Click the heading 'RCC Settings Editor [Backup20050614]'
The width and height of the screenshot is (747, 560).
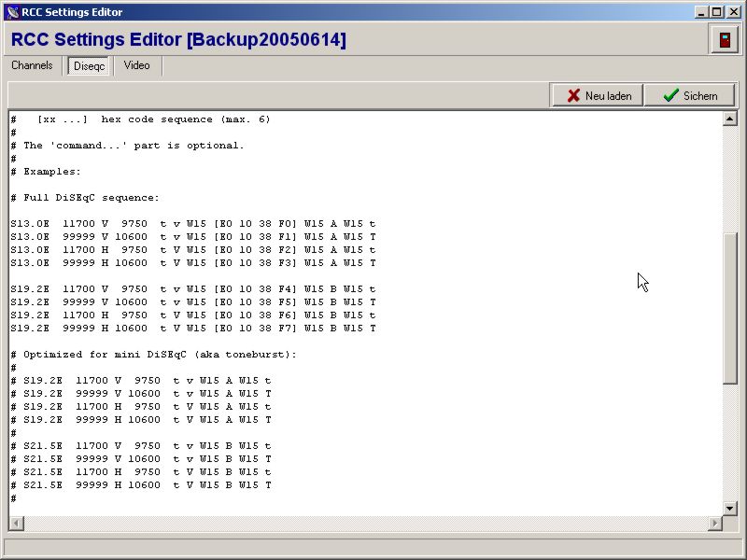pyautogui.click(x=178, y=39)
